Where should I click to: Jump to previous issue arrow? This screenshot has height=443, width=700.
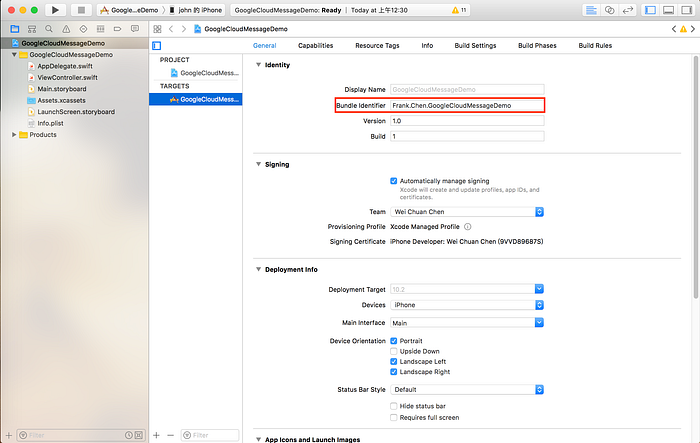(674, 29)
